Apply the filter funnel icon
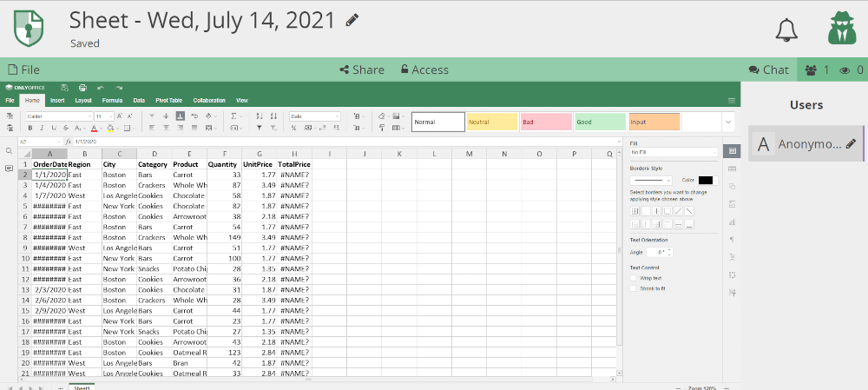868x390 pixels. [259, 128]
